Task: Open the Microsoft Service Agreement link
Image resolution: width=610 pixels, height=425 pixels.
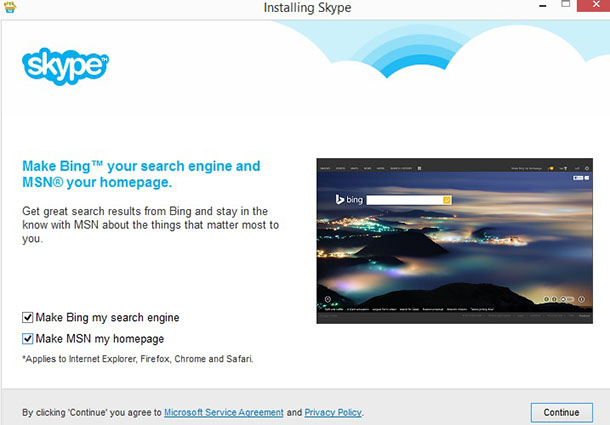Action: (x=224, y=412)
